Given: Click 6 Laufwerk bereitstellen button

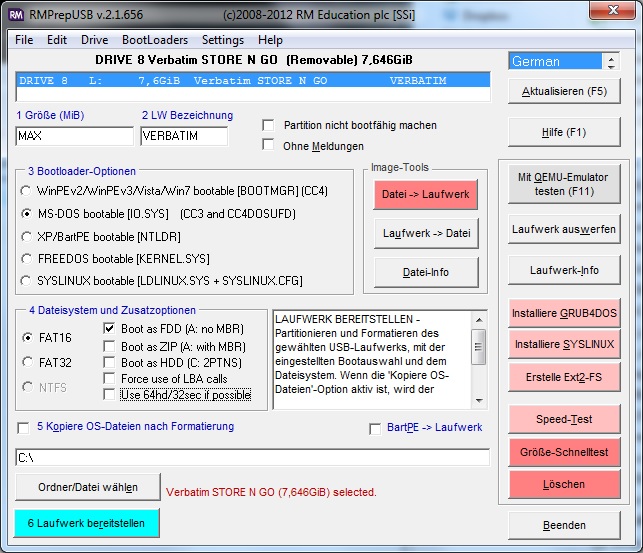Looking at the screenshot, I should tap(87, 523).
